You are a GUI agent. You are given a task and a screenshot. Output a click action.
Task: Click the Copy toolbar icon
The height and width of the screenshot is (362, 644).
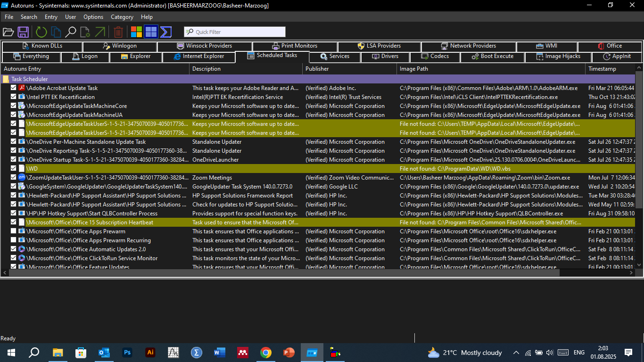click(x=55, y=32)
